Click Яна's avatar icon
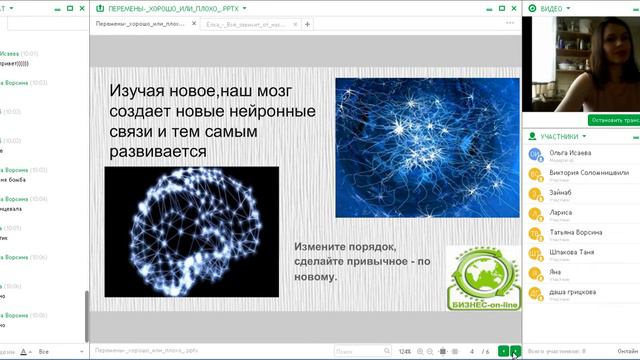 [x=535, y=273]
